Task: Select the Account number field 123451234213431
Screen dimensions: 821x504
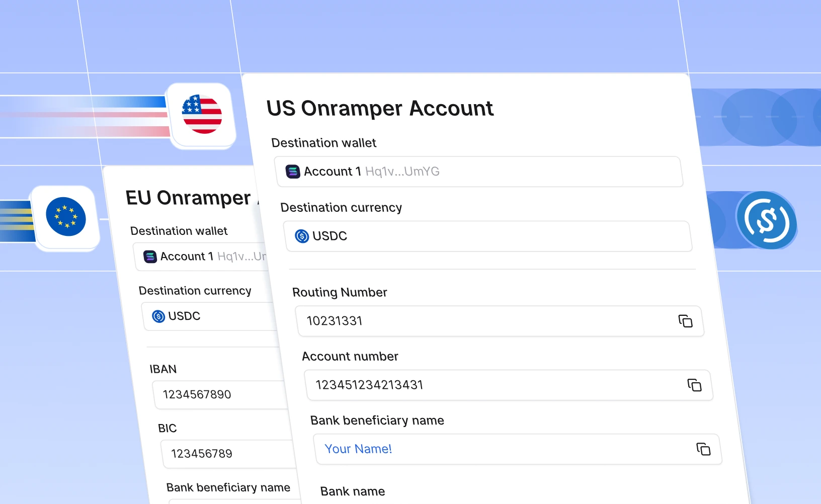Action: click(509, 385)
